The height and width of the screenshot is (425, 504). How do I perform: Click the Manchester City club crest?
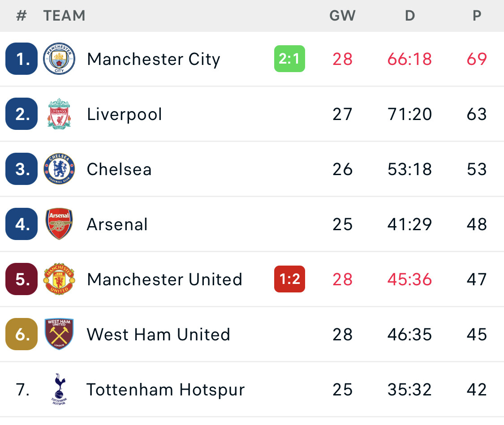click(x=59, y=59)
